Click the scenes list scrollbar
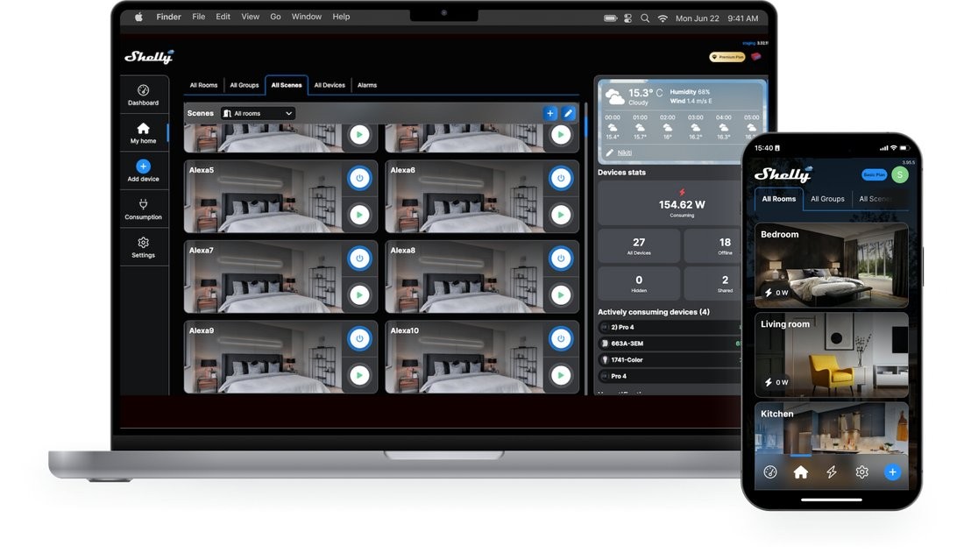The image size is (964, 560). coord(585,126)
